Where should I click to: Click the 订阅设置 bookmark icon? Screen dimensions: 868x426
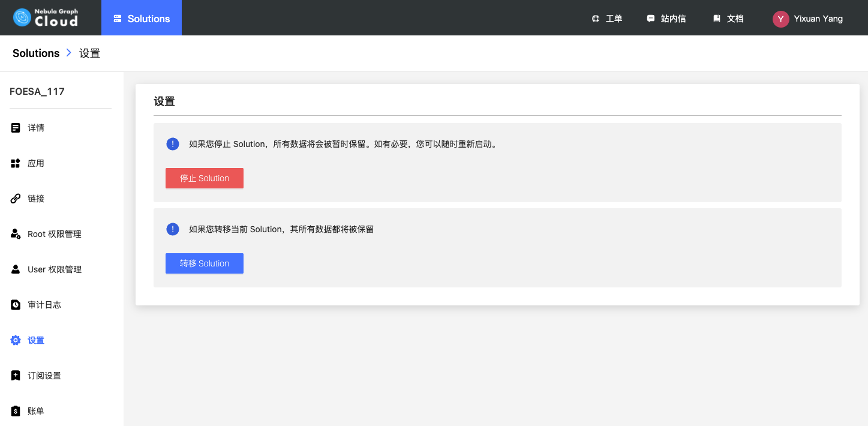tap(16, 376)
